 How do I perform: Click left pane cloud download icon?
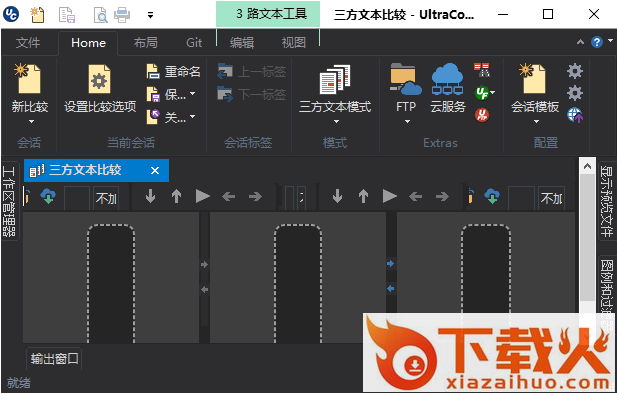(x=48, y=196)
